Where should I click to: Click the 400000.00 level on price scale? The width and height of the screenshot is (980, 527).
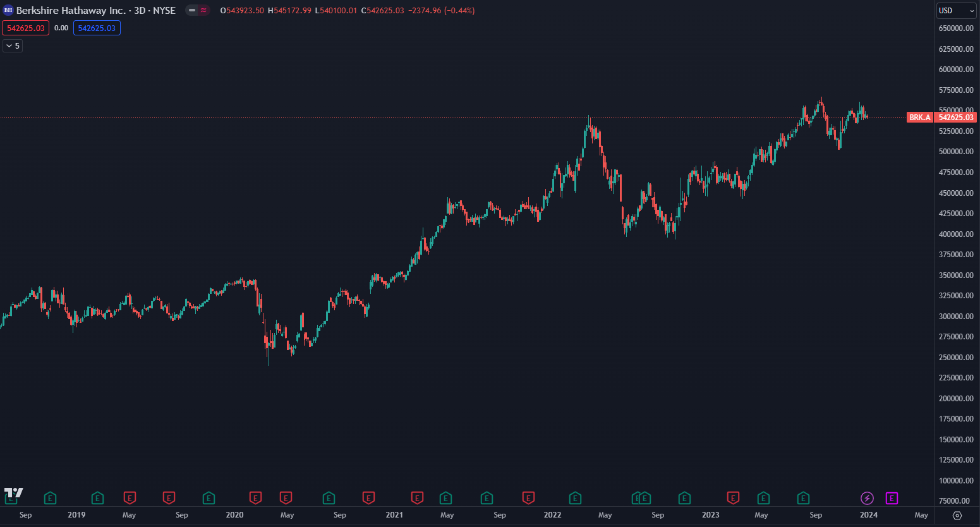[955, 234]
